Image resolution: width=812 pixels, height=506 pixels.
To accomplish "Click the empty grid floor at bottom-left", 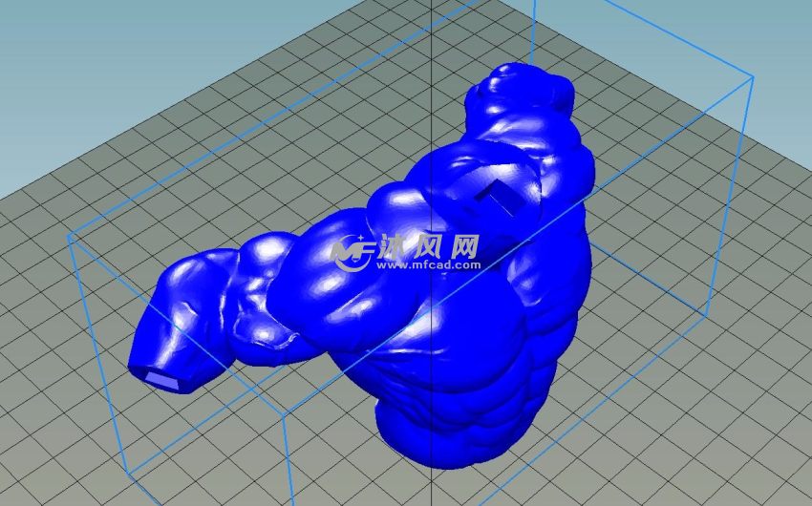I will point(57,449).
